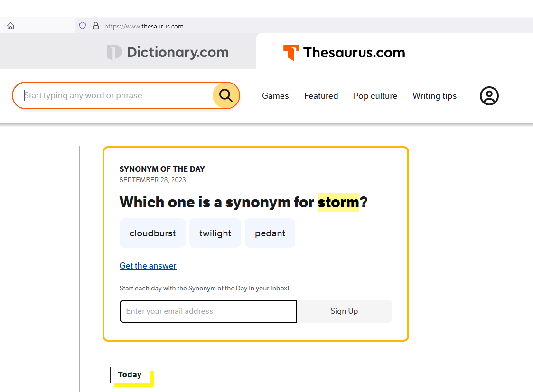This screenshot has height=392, width=533.
Task: Focus the email address input field
Action: coord(208,311)
